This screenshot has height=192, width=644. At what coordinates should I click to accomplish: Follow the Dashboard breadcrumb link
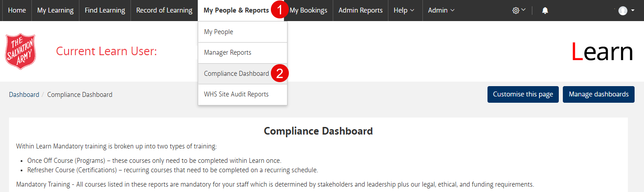24,95
